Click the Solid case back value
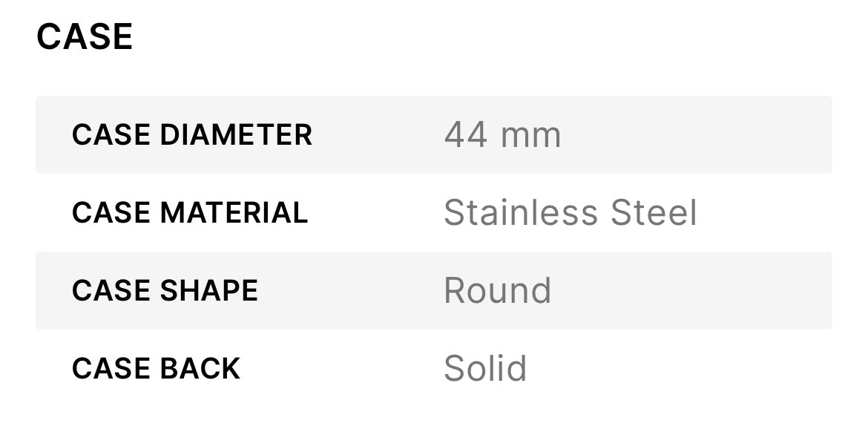This screenshot has width=868, height=432. pyautogui.click(x=485, y=369)
